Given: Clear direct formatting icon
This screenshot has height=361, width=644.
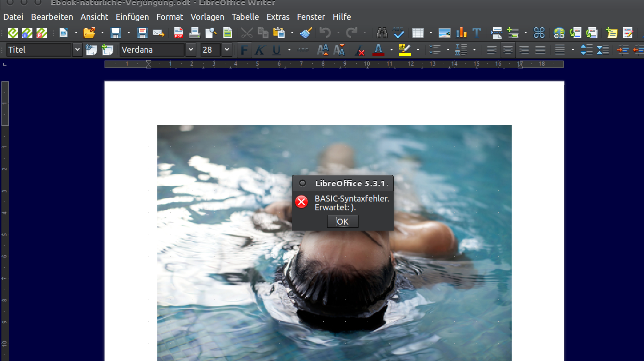Looking at the screenshot, I should click(x=359, y=49).
